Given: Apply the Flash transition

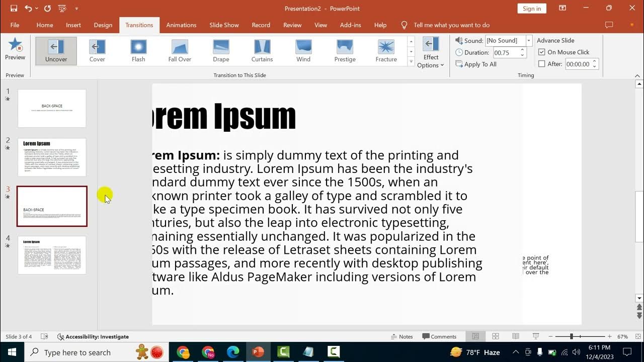Looking at the screenshot, I should [138, 51].
